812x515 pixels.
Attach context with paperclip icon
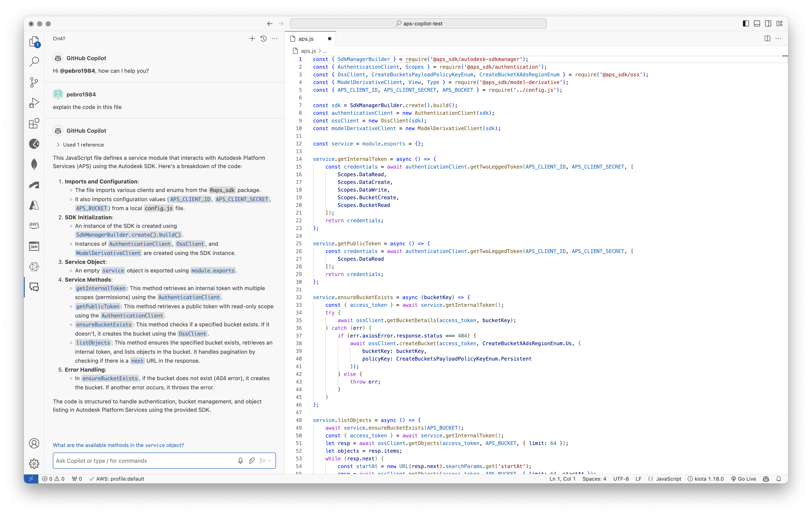pyautogui.click(x=252, y=461)
